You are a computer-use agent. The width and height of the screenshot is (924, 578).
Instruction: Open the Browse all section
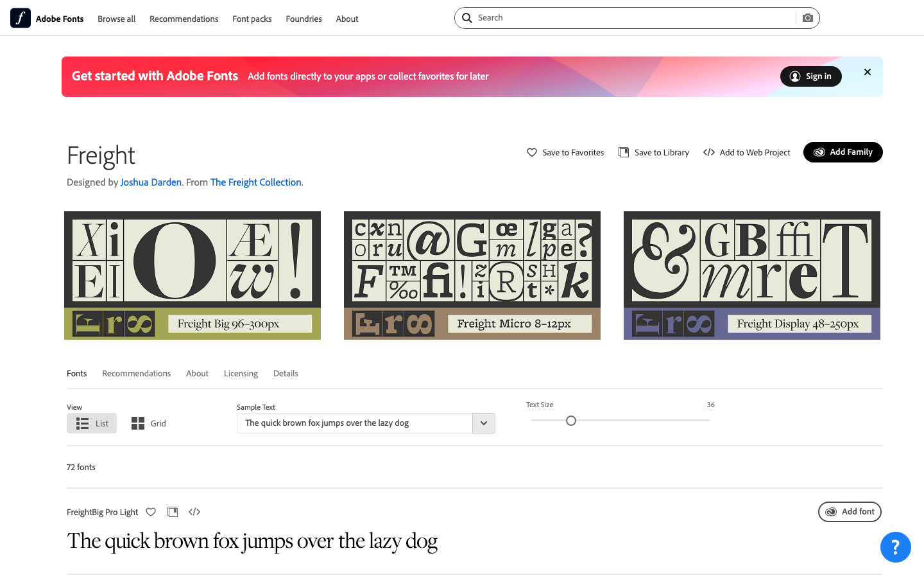click(x=116, y=19)
